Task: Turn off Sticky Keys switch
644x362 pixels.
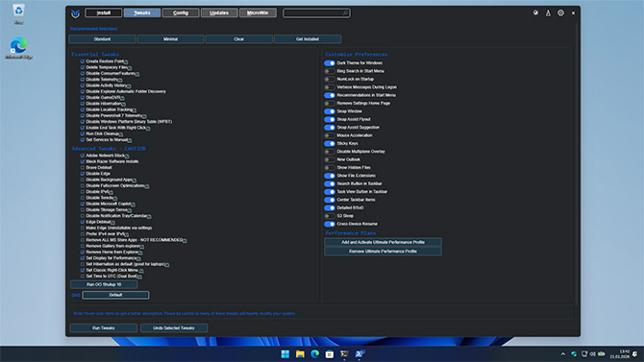Action: [330, 144]
